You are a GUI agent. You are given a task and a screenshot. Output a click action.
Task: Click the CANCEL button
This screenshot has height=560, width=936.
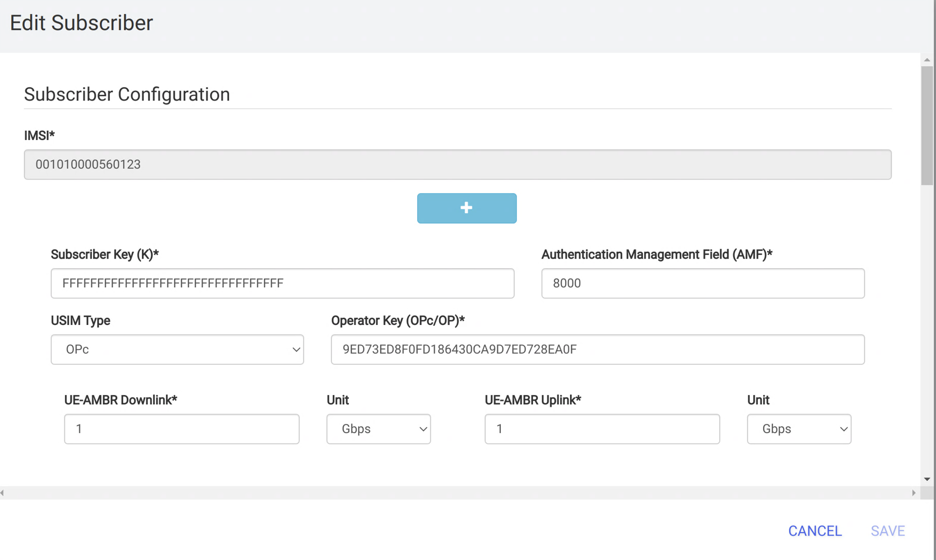click(814, 531)
